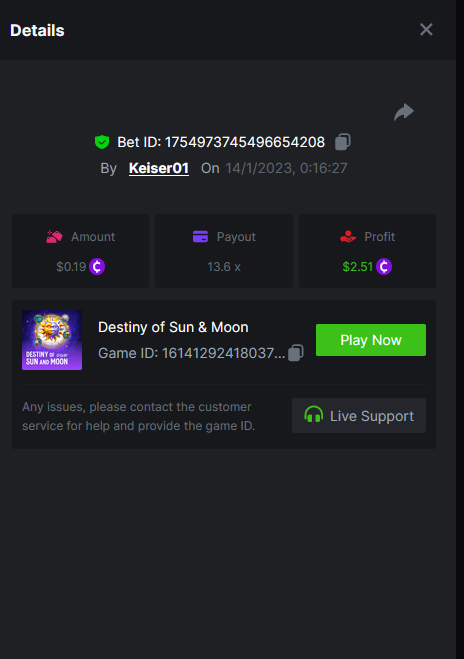464x659 pixels.
Task: Click the Play Now button
Action: coord(371,340)
